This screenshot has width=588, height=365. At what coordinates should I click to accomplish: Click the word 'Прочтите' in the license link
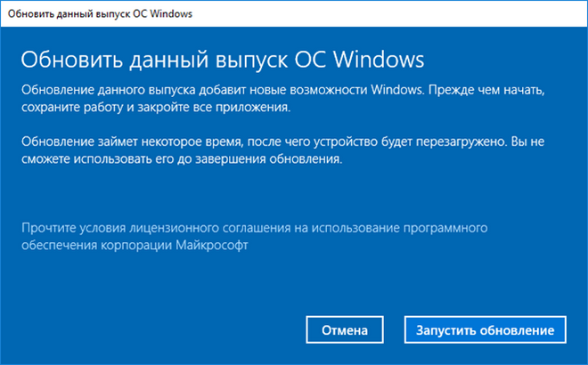coord(47,228)
